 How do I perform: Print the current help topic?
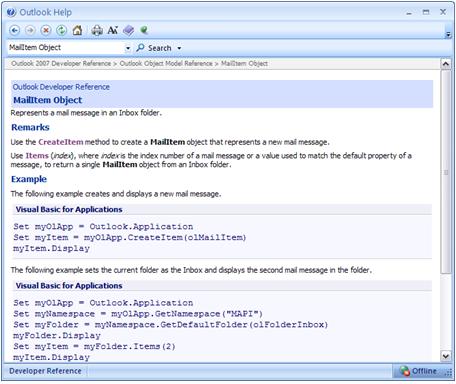(x=97, y=30)
